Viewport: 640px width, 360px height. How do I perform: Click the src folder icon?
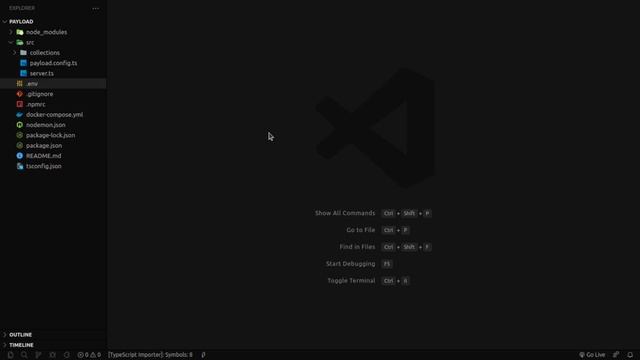click(x=20, y=42)
